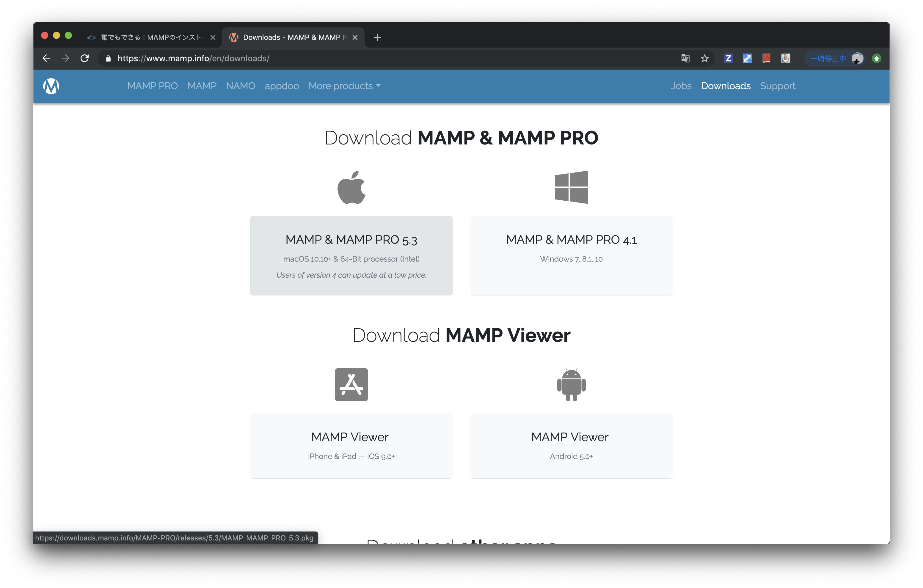923x588 pixels.
Task: Click the Android robot icon
Action: pos(571,384)
